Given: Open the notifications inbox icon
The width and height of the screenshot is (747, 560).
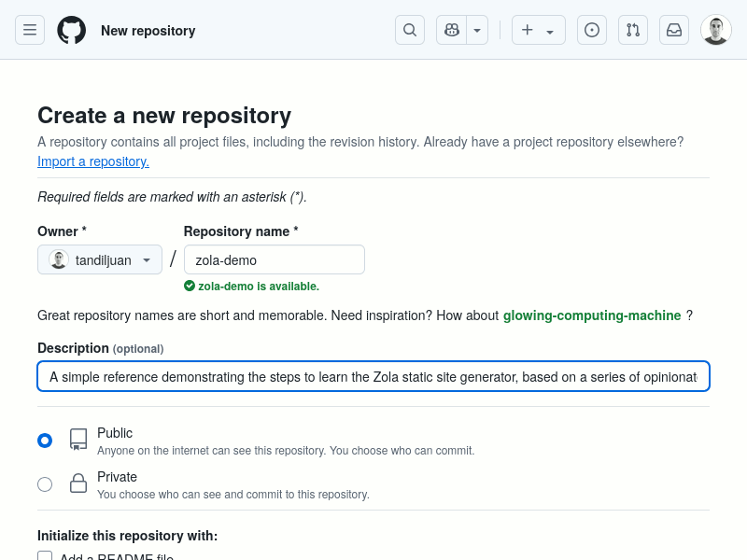Looking at the screenshot, I should pyautogui.click(x=673, y=30).
